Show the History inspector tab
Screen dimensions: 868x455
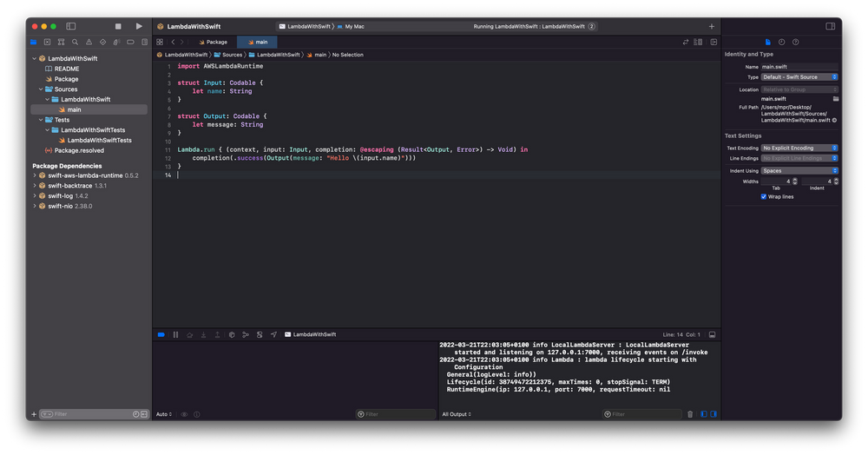782,42
